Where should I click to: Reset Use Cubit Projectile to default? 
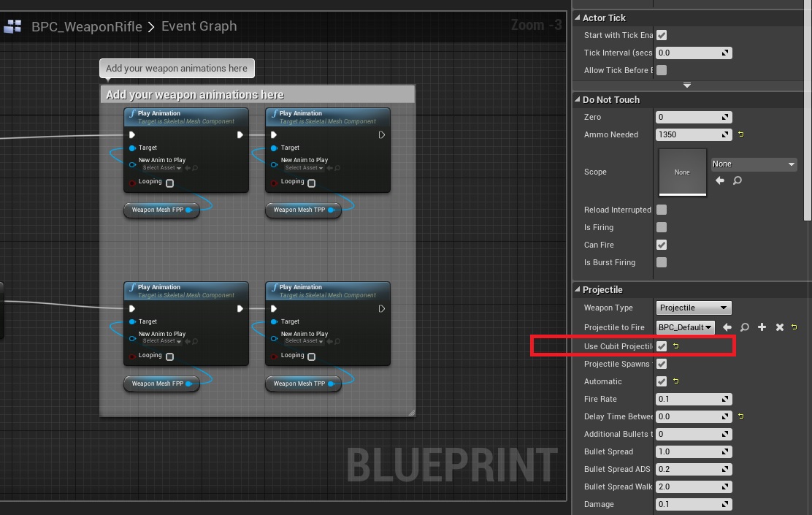point(675,346)
